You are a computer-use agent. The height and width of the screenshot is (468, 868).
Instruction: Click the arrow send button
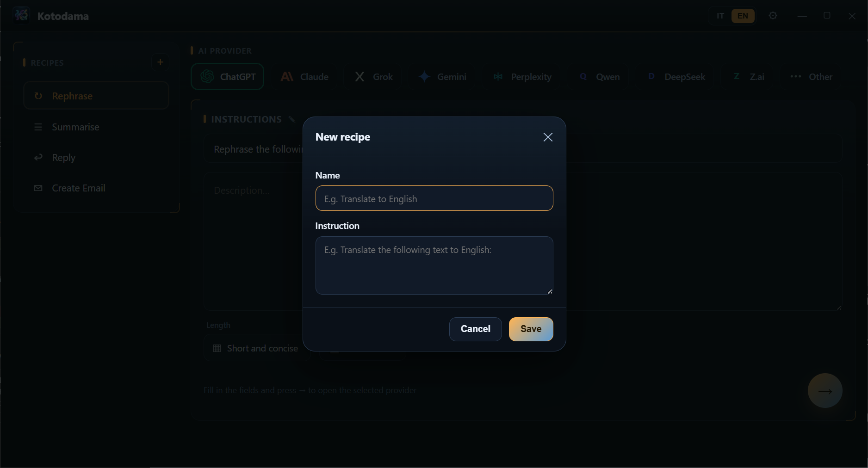(x=825, y=391)
